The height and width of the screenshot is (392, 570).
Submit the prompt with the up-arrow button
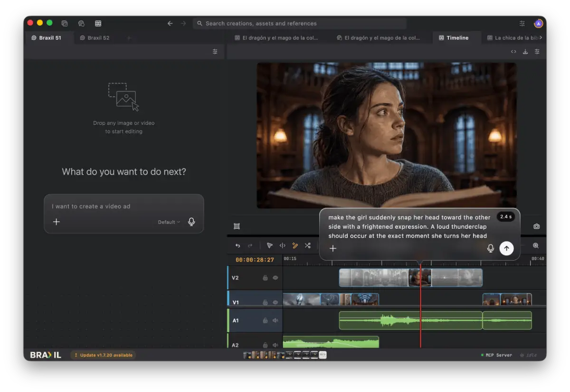coord(506,248)
